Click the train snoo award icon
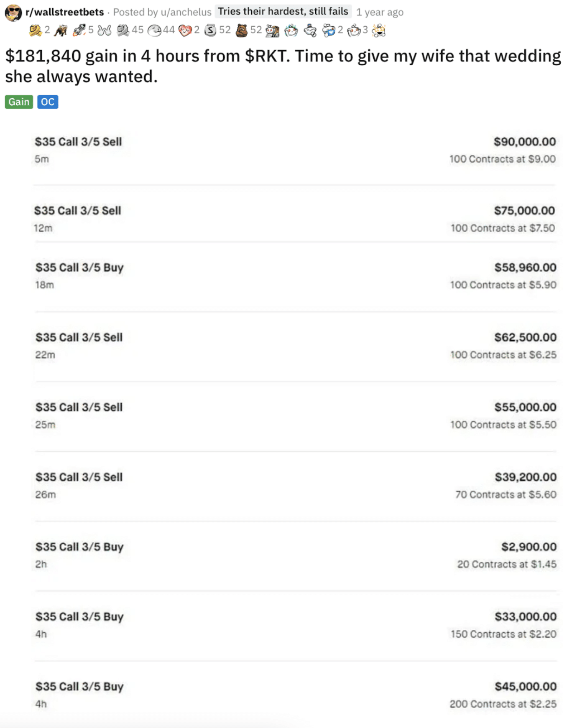The image size is (572, 728). (272, 31)
